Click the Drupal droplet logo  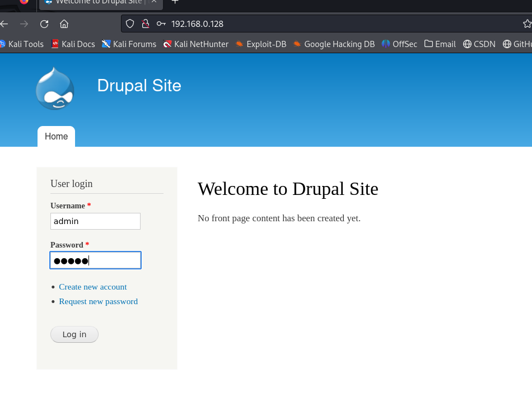click(55, 88)
